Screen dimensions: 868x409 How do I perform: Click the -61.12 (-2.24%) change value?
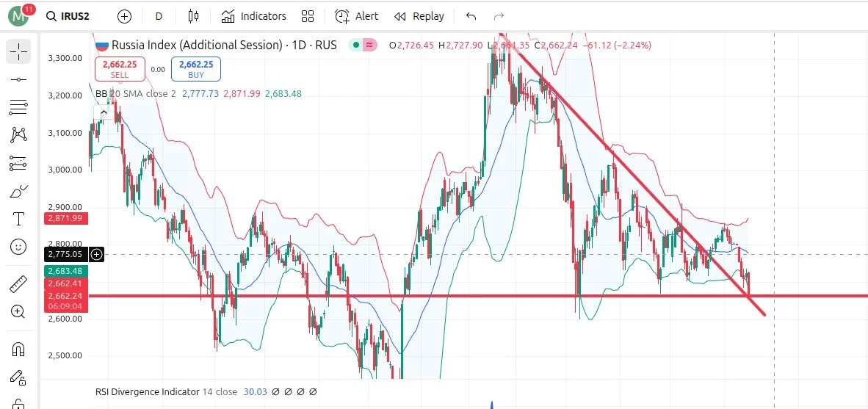click(x=617, y=46)
